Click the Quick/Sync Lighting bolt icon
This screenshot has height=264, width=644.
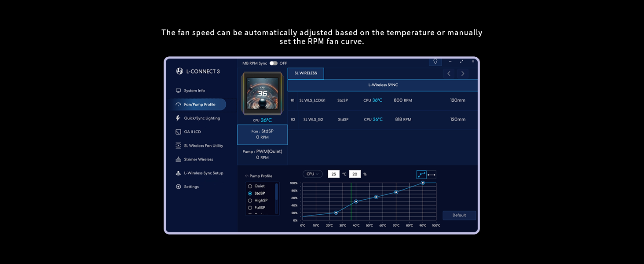[178, 118]
